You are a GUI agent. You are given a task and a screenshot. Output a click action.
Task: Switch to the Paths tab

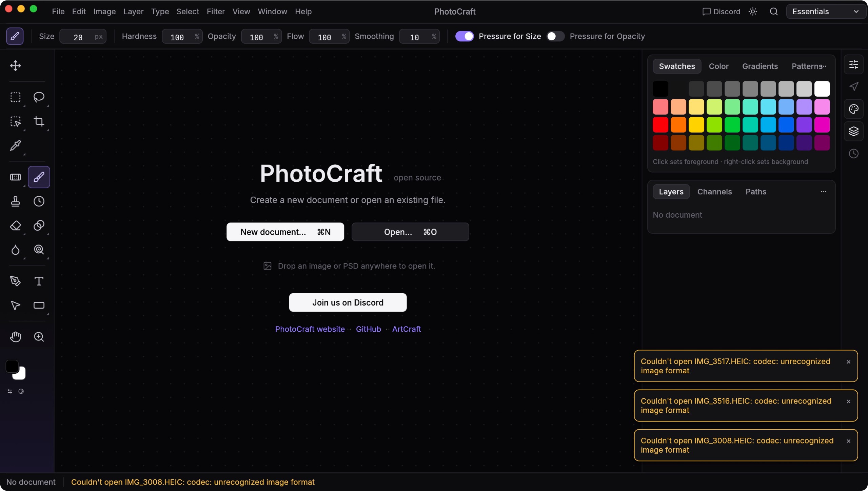pyautogui.click(x=756, y=192)
